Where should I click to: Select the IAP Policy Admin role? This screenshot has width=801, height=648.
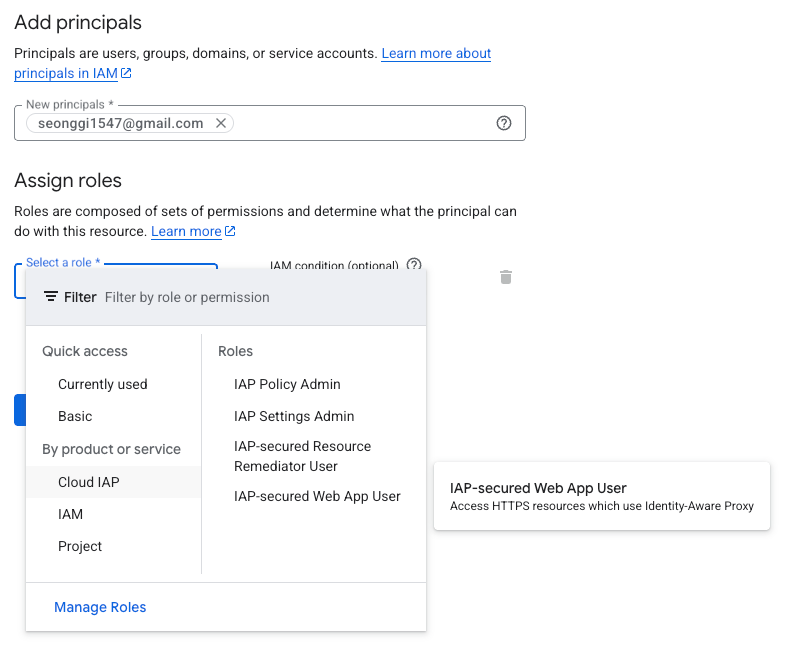[287, 384]
